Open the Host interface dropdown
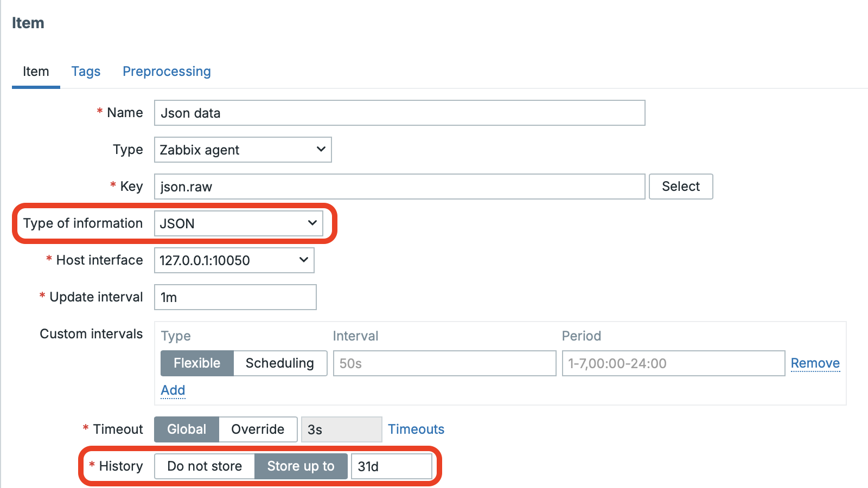This screenshot has height=488, width=868. pos(234,260)
